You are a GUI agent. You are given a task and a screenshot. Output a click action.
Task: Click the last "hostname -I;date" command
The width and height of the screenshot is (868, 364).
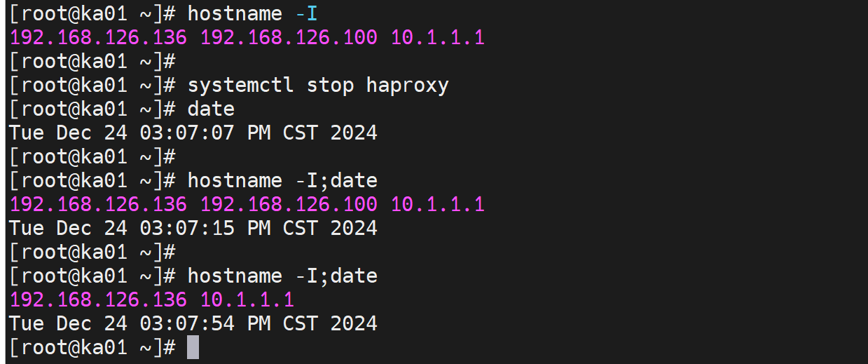click(x=282, y=276)
